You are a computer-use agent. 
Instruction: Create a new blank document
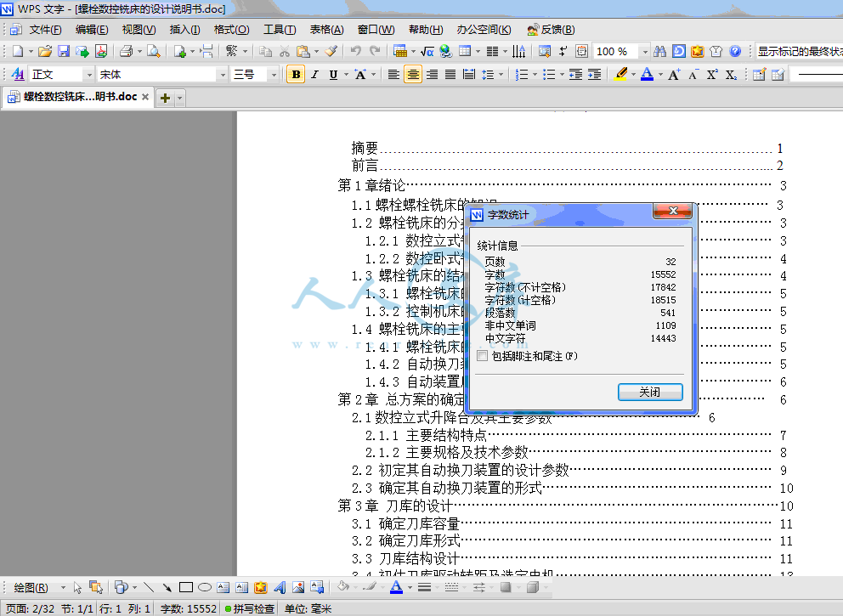click(18, 51)
